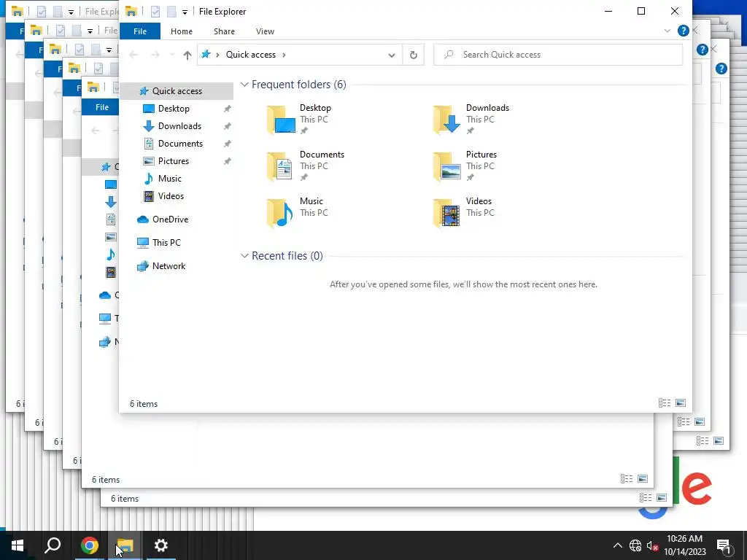Viewport: 747px width, 560px height.
Task: Collapse the Frequent folders group
Action: pyautogui.click(x=244, y=85)
